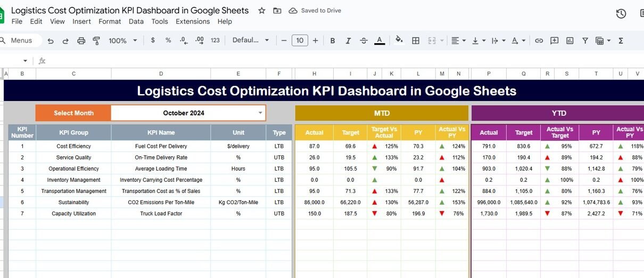Click the font size input field
The width and height of the screenshot is (644, 278).
(x=300, y=41)
